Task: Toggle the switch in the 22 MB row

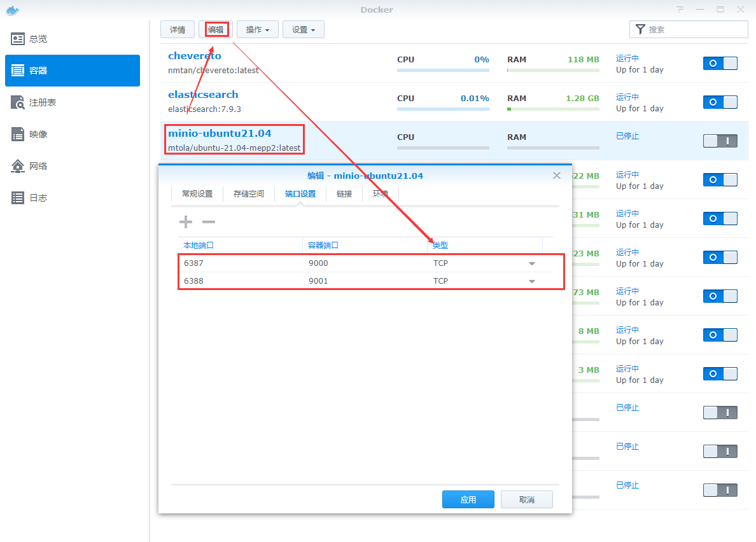Action: [720, 179]
